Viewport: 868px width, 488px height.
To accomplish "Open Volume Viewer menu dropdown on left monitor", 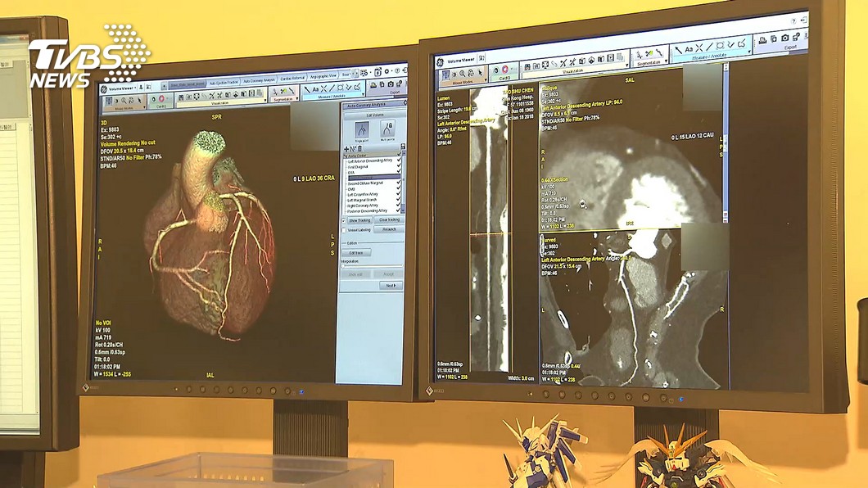I will click(x=135, y=88).
